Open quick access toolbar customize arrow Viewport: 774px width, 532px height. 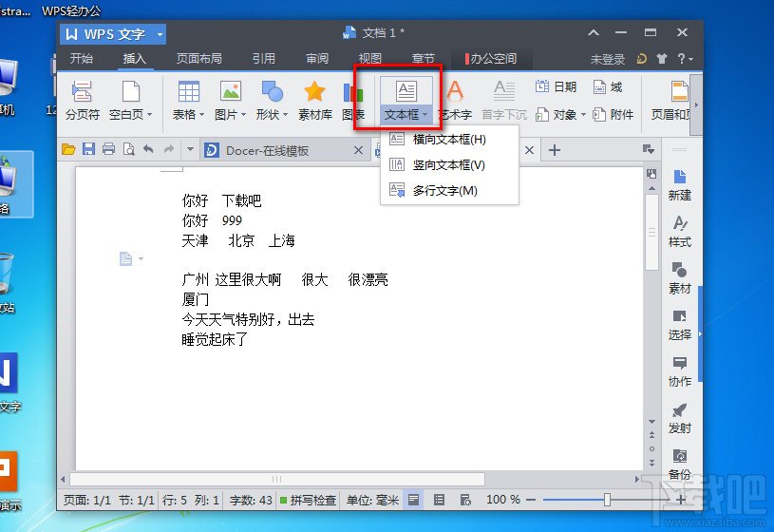coord(190,149)
